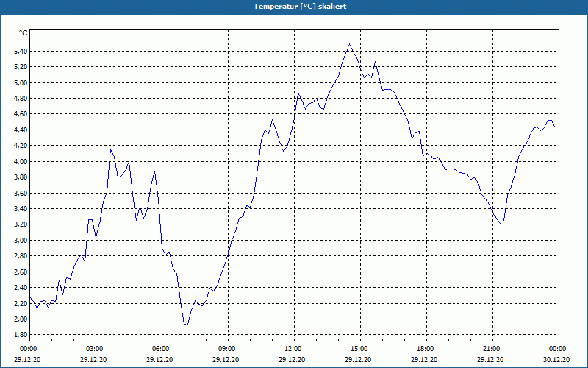Select the 2,20 y-axis label
This screenshot has height=368, width=588.
coord(21,303)
